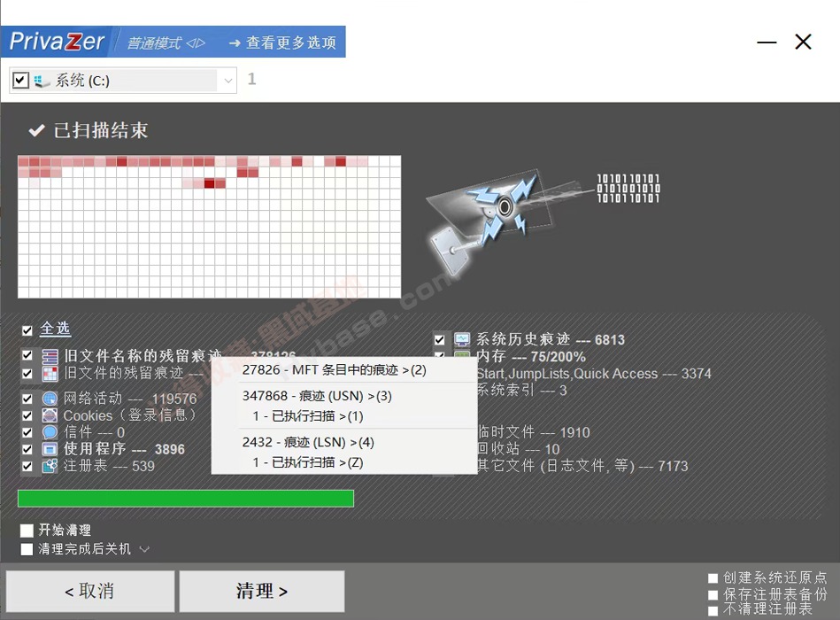Click the Cookies icon

tap(50, 415)
